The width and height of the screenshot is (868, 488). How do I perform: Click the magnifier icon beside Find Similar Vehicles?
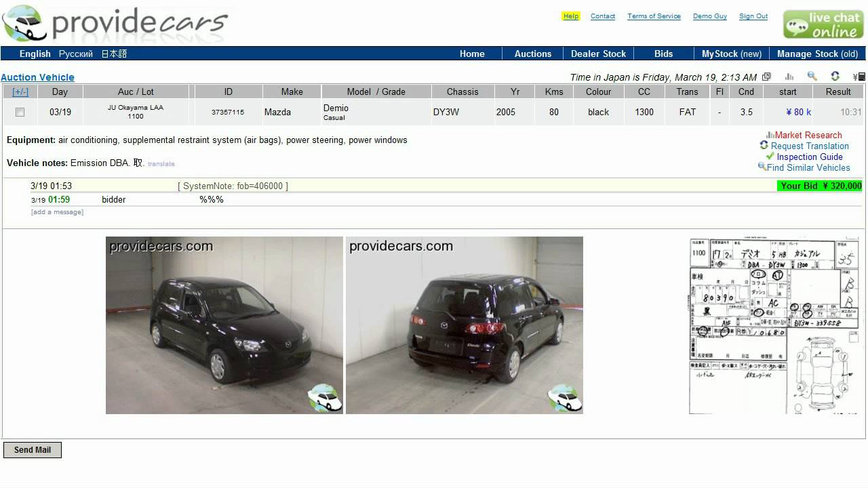pos(762,167)
